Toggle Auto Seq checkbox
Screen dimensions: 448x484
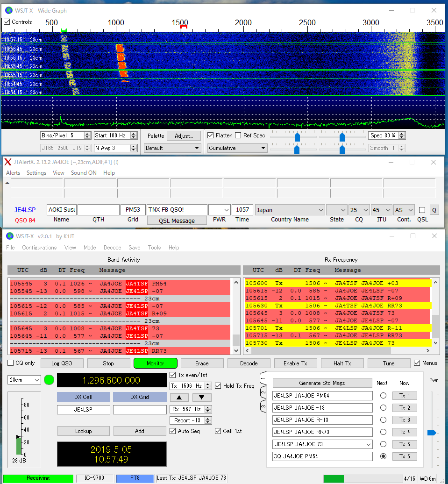[173, 431]
